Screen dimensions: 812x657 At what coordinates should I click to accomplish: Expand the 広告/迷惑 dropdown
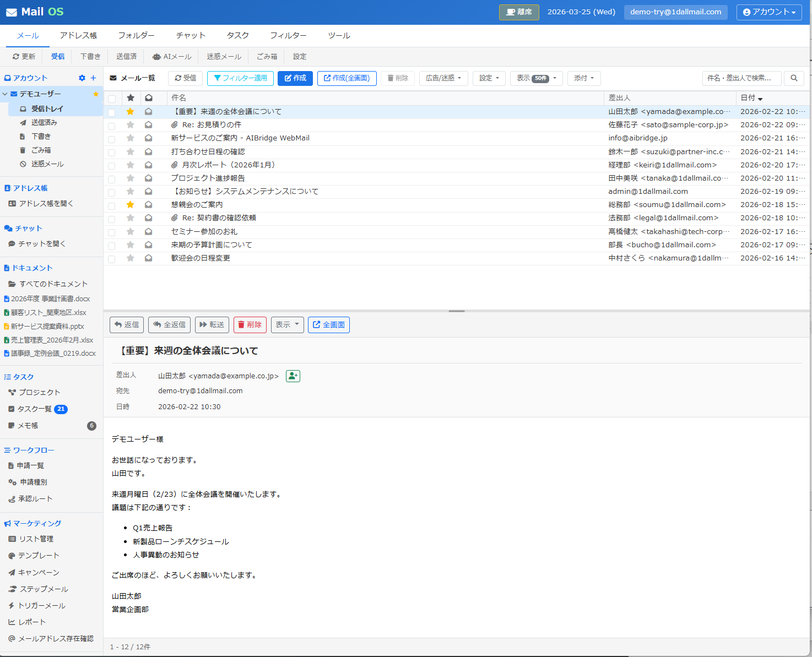pyautogui.click(x=443, y=78)
